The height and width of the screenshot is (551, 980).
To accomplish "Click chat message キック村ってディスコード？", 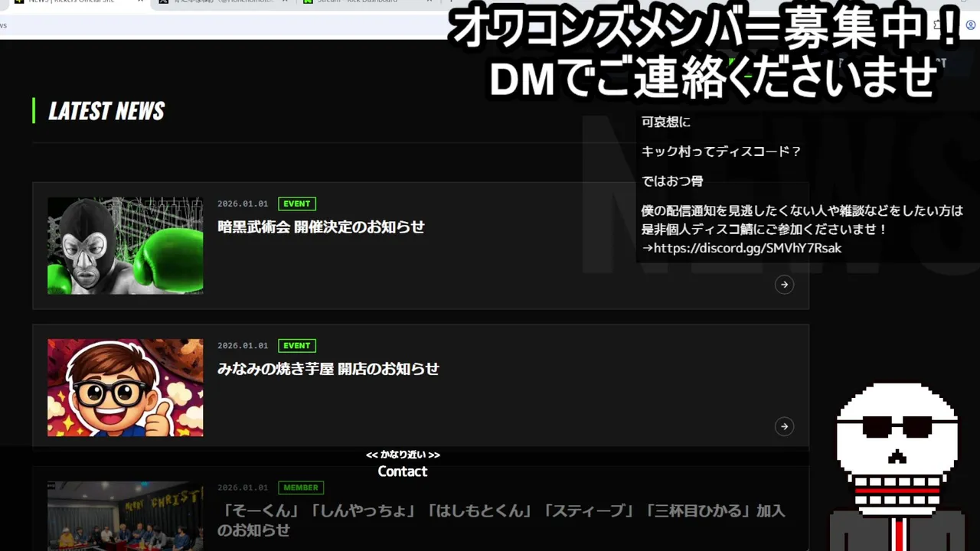I will [721, 152].
